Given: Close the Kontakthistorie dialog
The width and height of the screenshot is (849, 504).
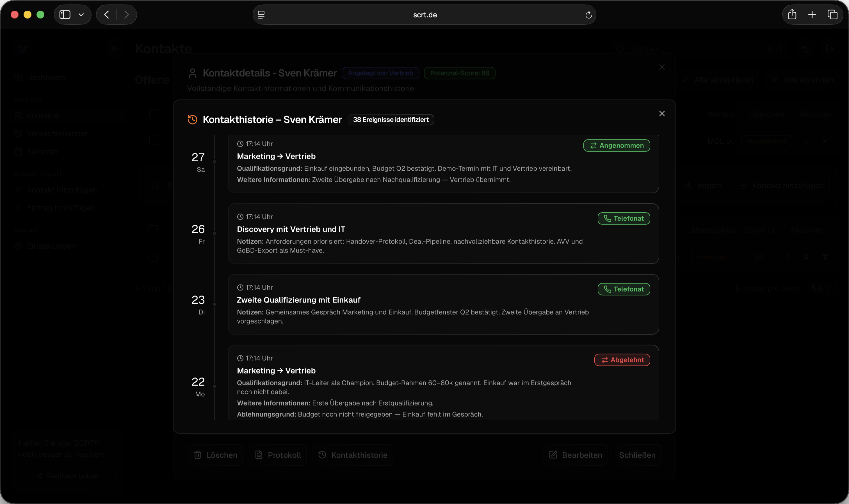Looking at the screenshot, I should [661, 113].
